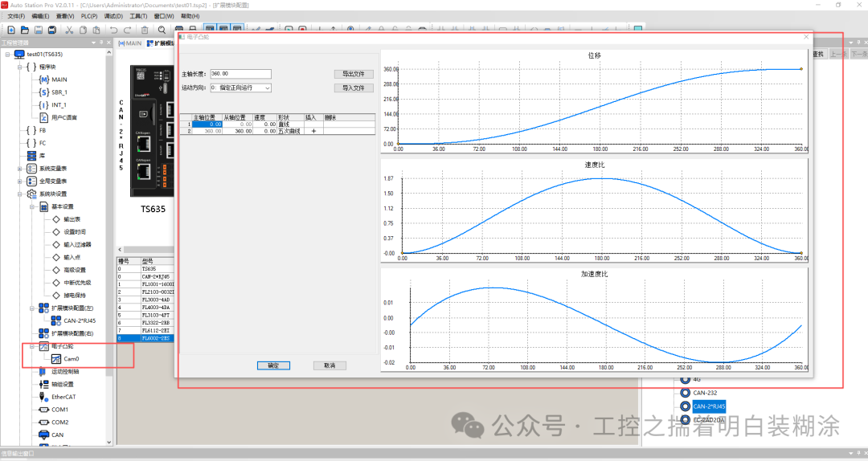The image size is (868, 461).
Task: Click the plus insert button in row 2
Action: tap(314, 131)
